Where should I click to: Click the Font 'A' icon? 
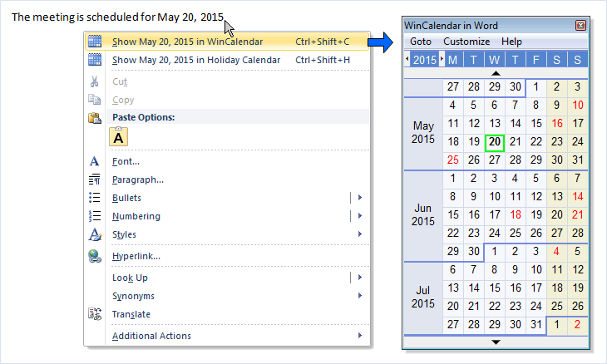point(95,161)
